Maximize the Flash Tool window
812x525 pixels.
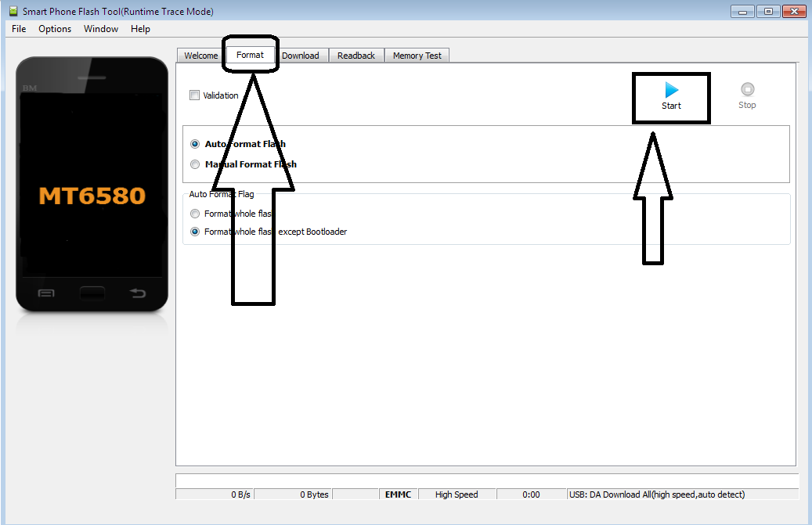(768, 11)
